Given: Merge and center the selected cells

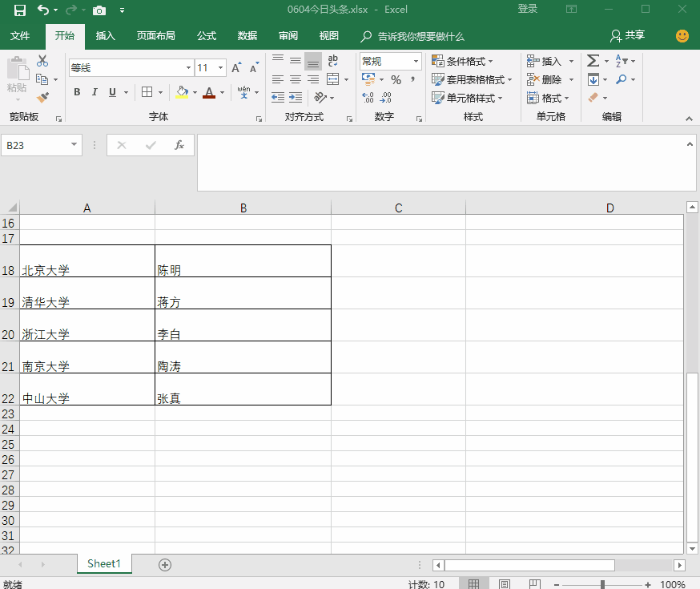Looking at the screenshot, I should click(333, 79).
